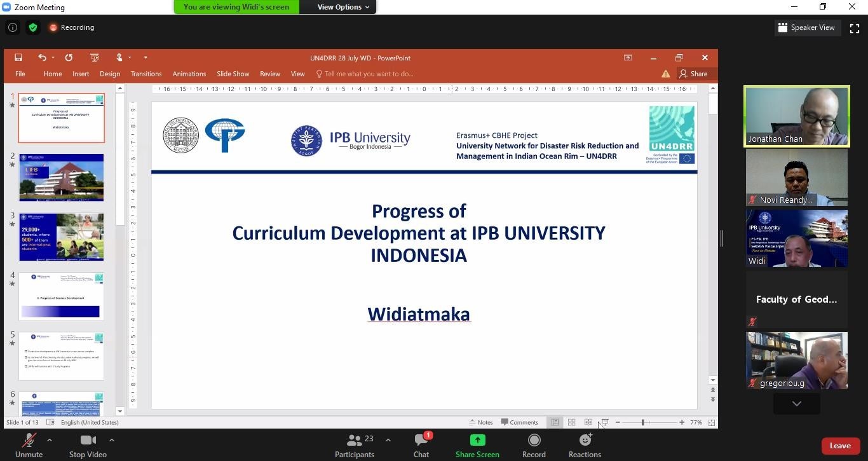Image resolution: width=868 pixels, height=461 pixels.
Task: Open Undo history dropdown arrow
Action: pyautogui.click(x=53, y=58)
